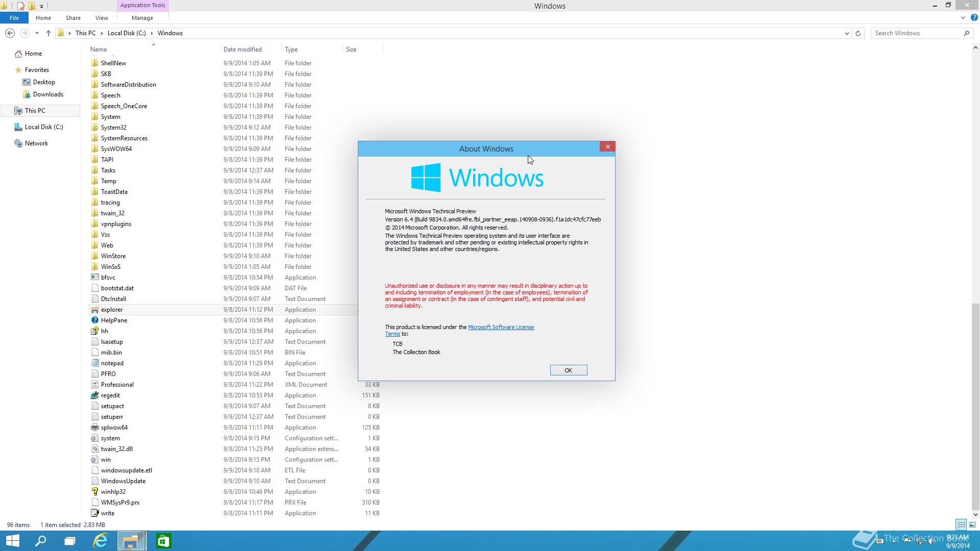The height and width of the screenshot is (551, 980).
Task: Click the explorer application icon
Action: click(x=94, y=310)
